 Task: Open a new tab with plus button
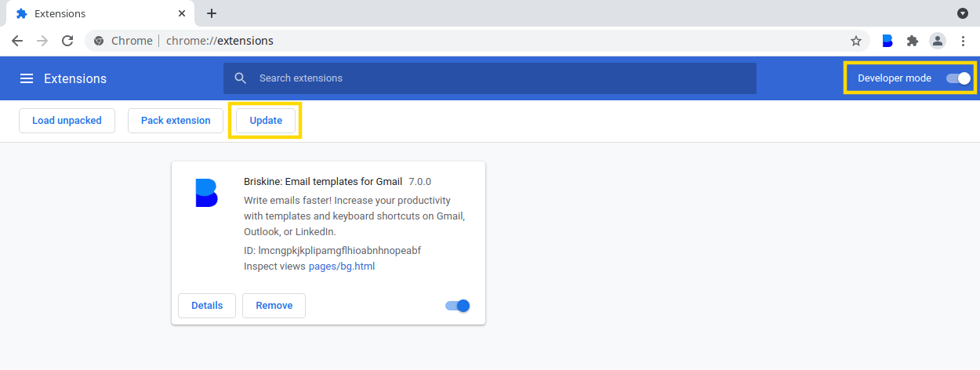[x=212, y=13]
